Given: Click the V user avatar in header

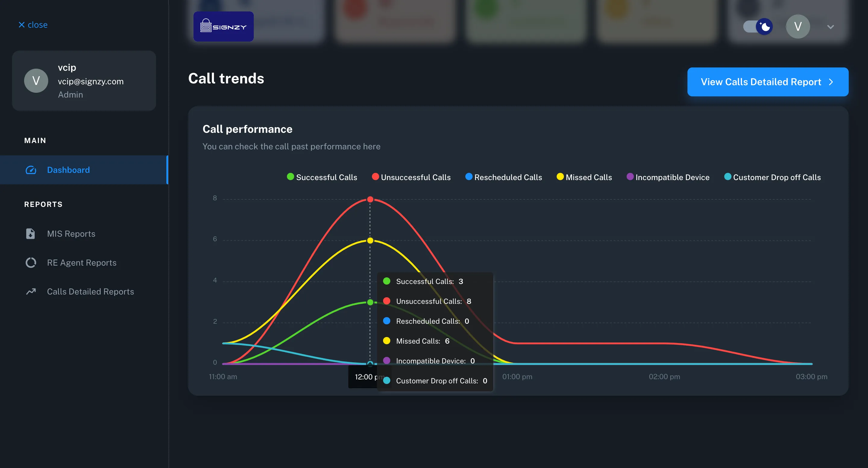Looking at the screenshot, I should (798, 27).
